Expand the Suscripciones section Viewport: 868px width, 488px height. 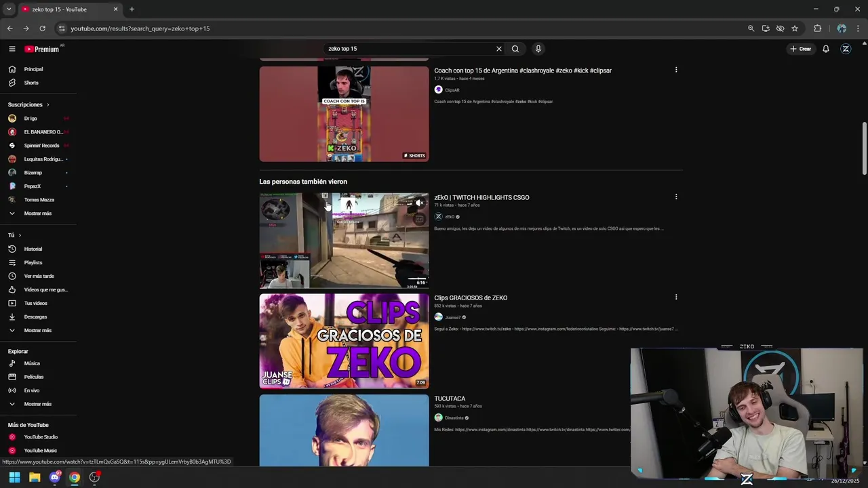[x=28, y=104]
